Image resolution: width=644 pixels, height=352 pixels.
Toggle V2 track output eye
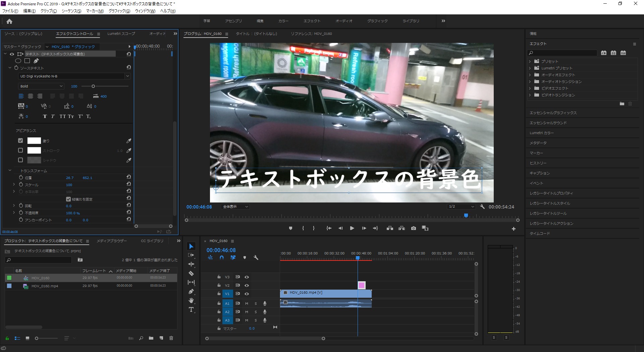(247, 285)
